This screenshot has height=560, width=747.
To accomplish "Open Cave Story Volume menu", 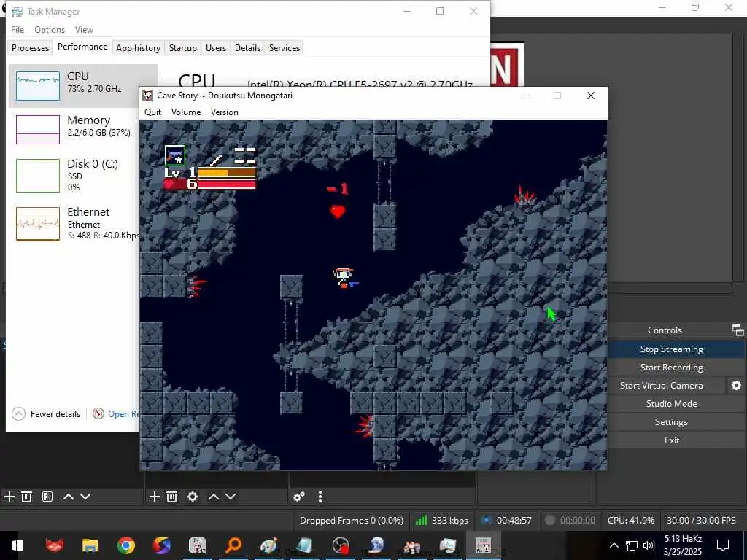I will 186,112.
